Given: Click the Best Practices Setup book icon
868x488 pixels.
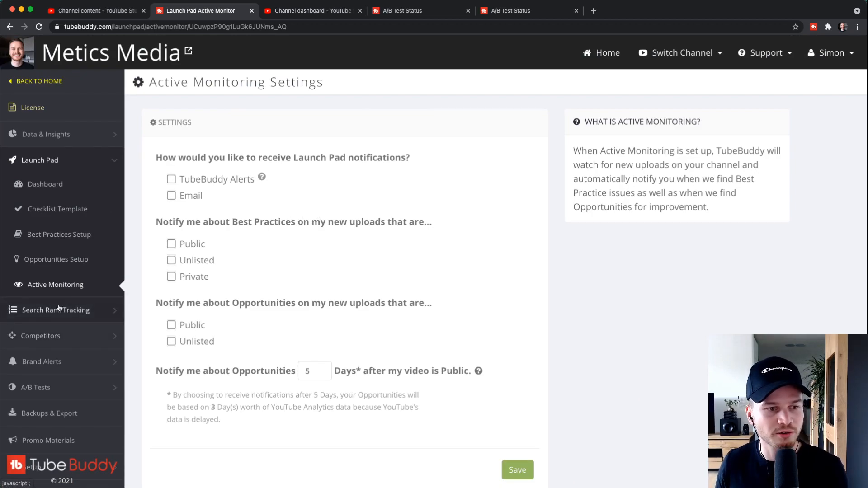Looking at the screenshot, I should tap(18, 234).
